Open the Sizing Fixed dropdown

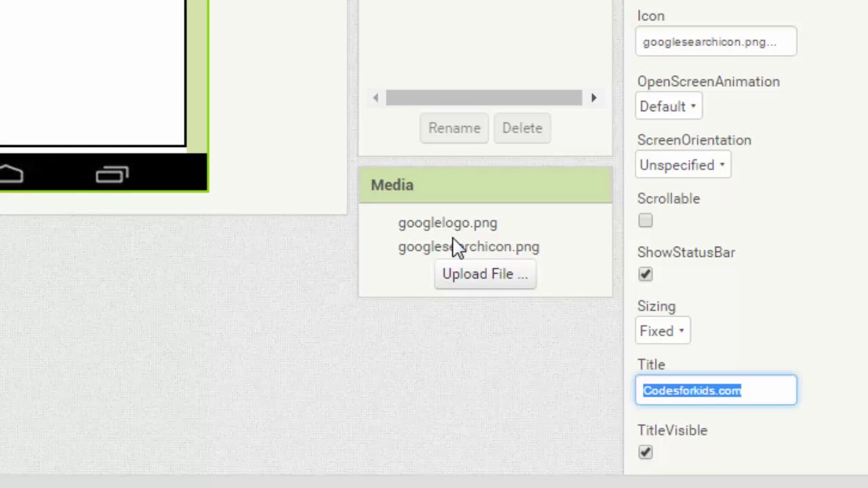[x=663, y=331]
